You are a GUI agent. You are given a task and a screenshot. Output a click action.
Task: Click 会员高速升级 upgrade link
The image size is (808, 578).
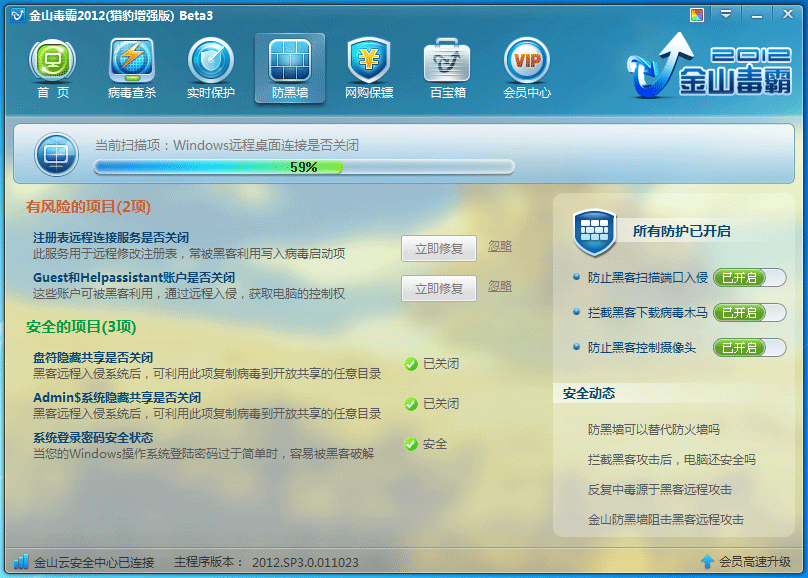click(x=754, y=562)
